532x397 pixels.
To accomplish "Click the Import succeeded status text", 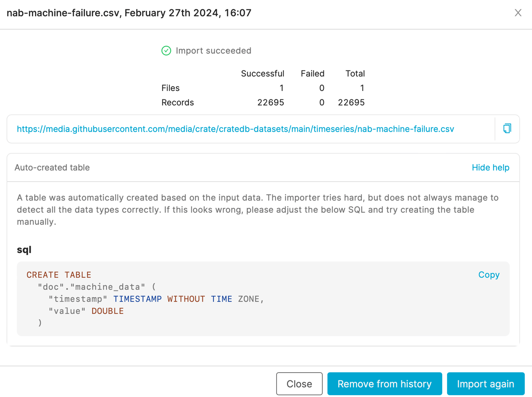I will point(213,50).
